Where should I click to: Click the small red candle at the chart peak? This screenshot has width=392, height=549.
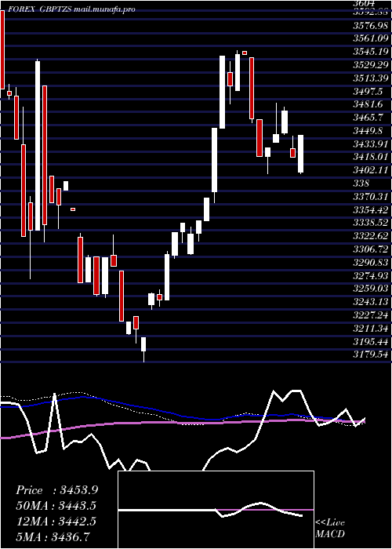click(245, 53)
